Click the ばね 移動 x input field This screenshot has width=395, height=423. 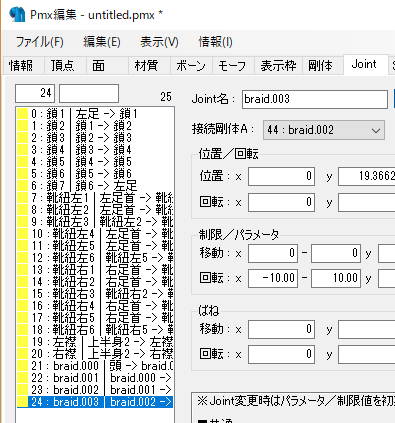281,329
